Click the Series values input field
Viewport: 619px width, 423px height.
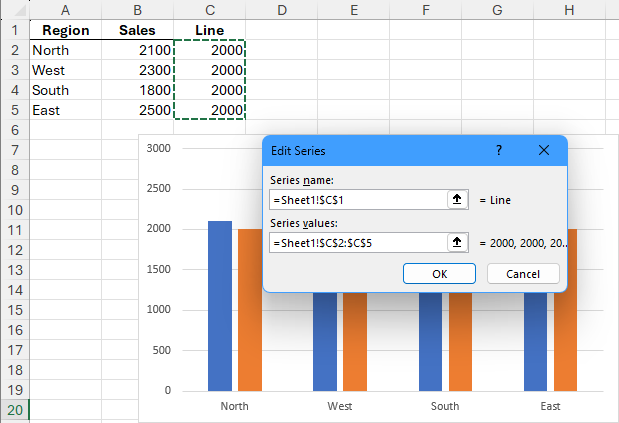pyautogui.click(x=357, y=242)
